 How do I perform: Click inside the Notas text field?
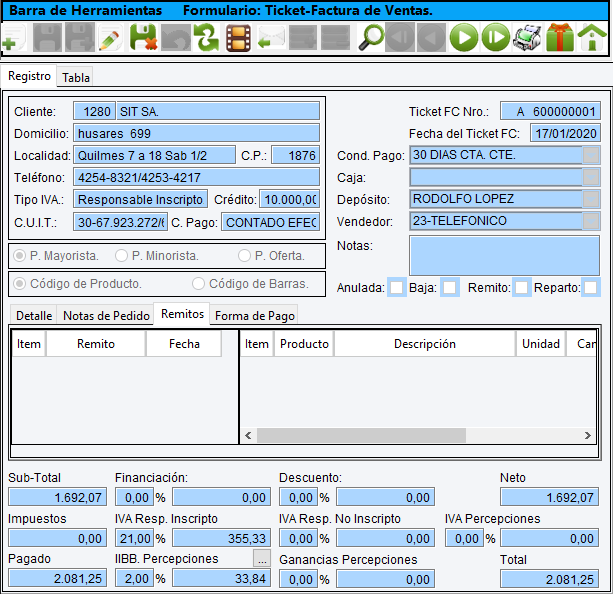[x=504, y=255]
